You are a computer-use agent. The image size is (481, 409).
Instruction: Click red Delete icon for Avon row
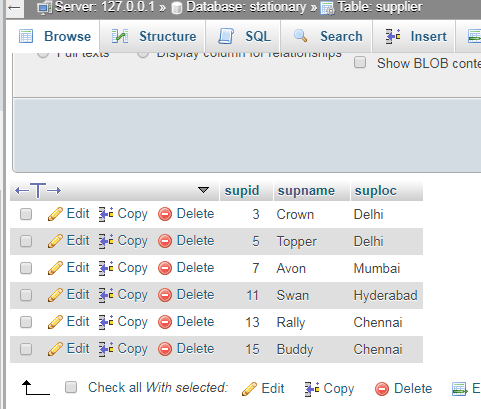tap(165, 268)
